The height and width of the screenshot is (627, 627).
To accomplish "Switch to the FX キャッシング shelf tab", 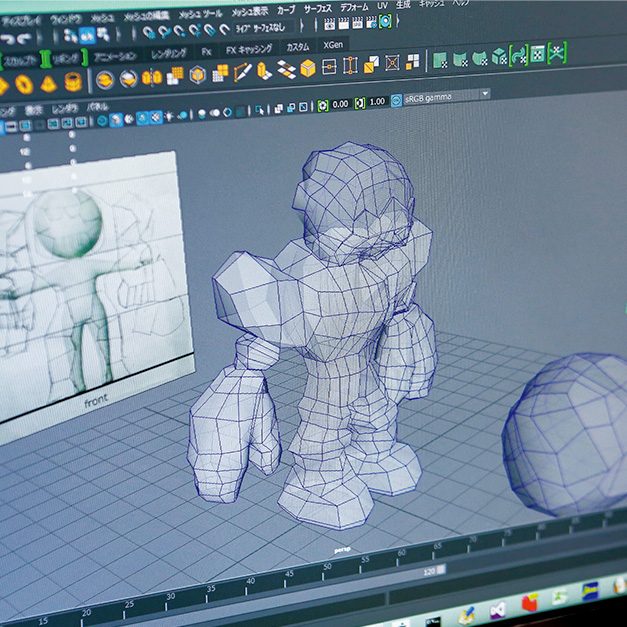I will tap(249, 49).
